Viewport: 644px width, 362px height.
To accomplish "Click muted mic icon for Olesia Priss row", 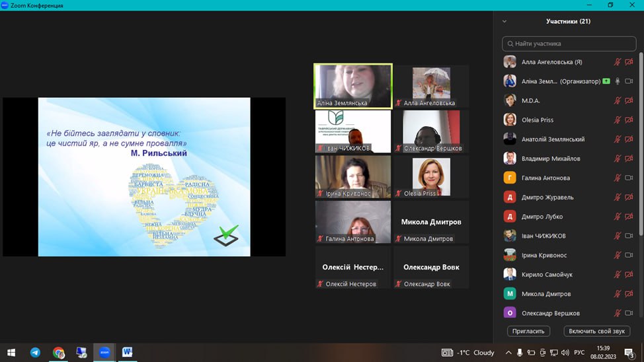I will pos(618,120).
